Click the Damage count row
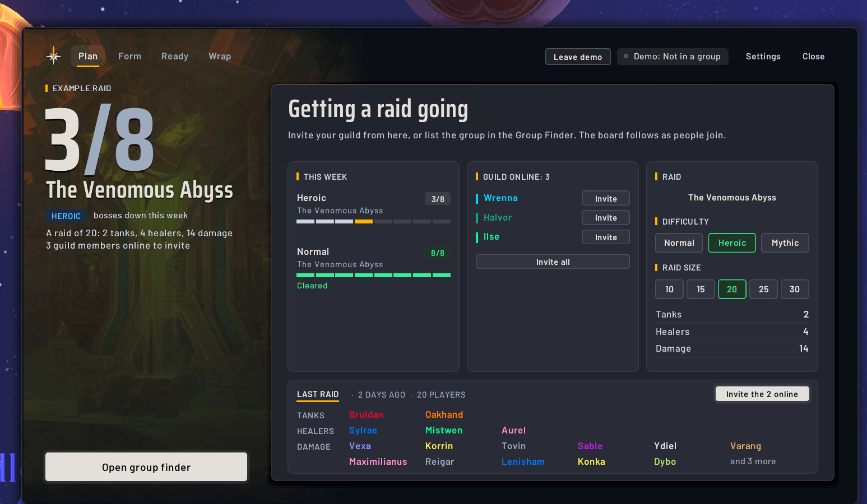 pos(732,348)
